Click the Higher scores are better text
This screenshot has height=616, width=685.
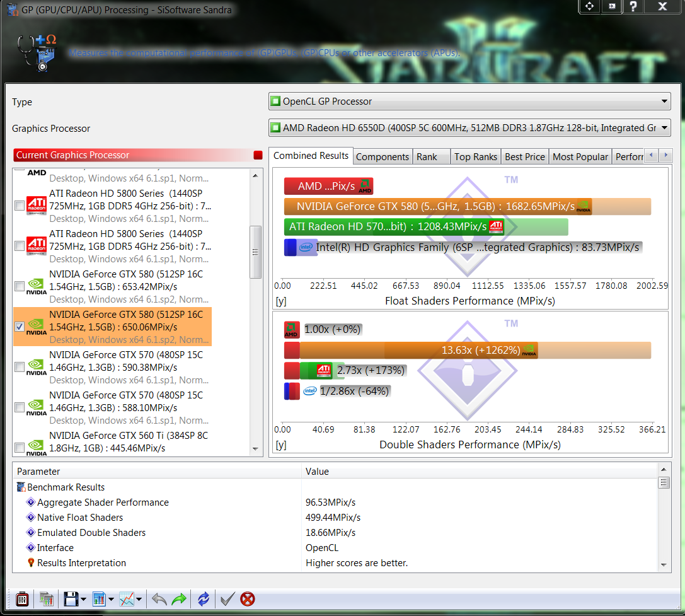point(357,562)
